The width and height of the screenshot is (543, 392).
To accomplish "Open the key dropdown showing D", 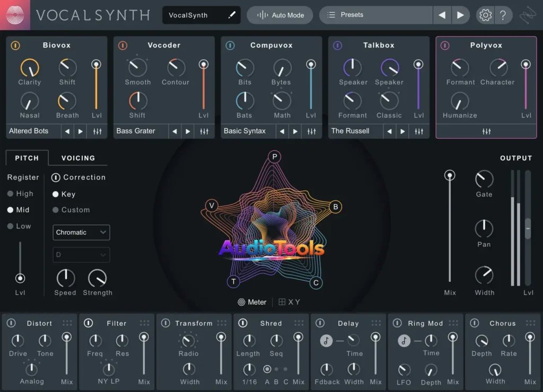I will (81, 255).
